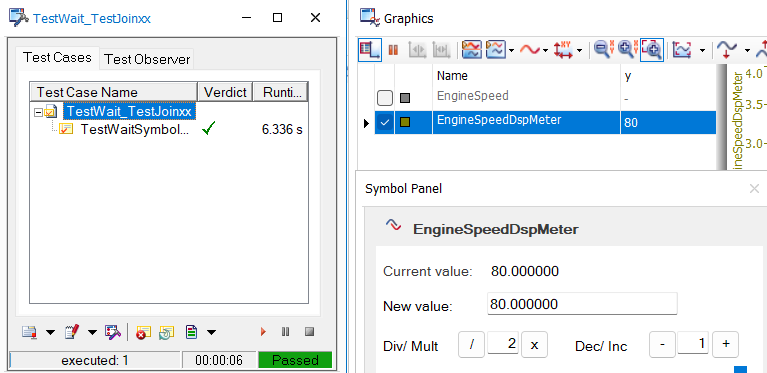The image size is (767, 373).
Task: Click the EngineSpeedDspMeter symbol icon in panel
Action: click(x=393, y=225)
